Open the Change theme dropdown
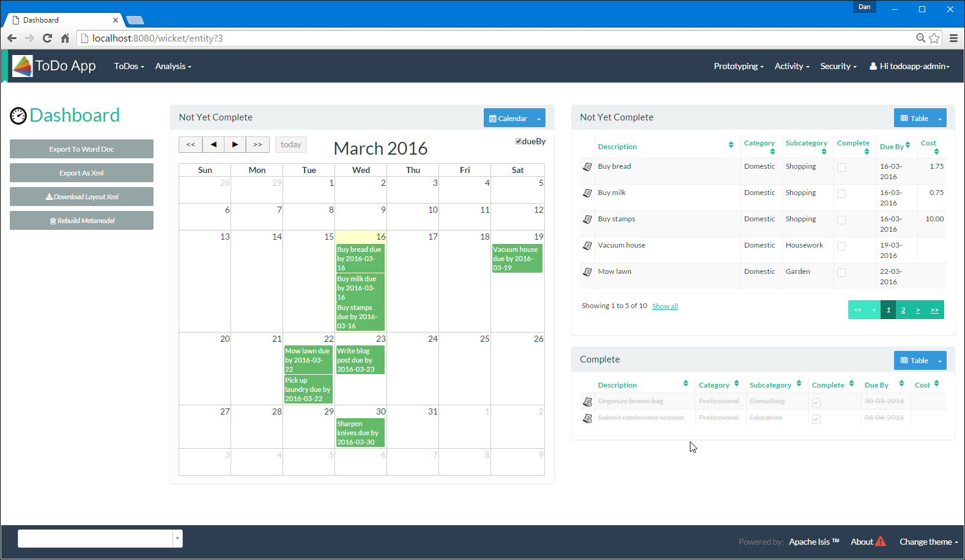965x560 pixels. coord(928,542)
